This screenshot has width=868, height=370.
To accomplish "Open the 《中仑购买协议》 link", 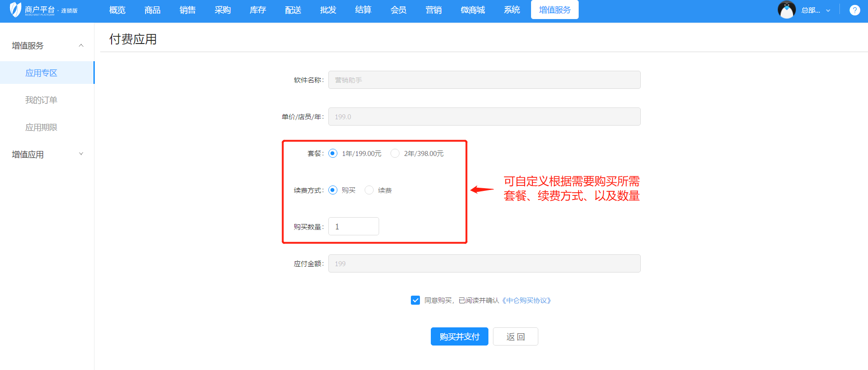I will click(526, 300).
